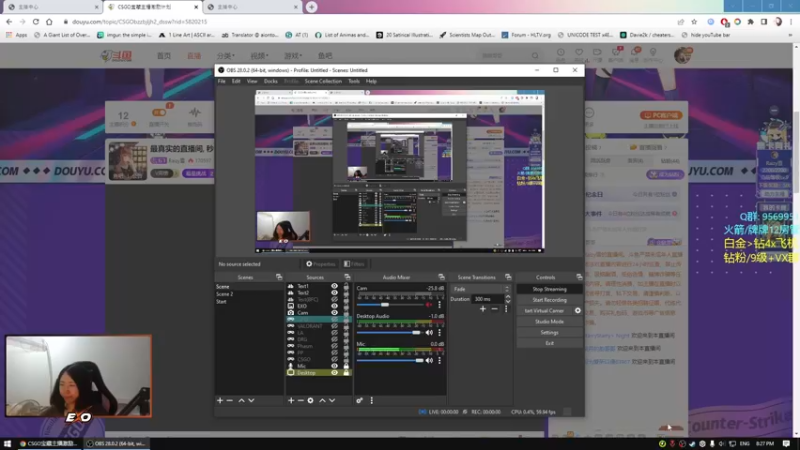Click the Douyu search magnifier icon

(x=535, y=56)
